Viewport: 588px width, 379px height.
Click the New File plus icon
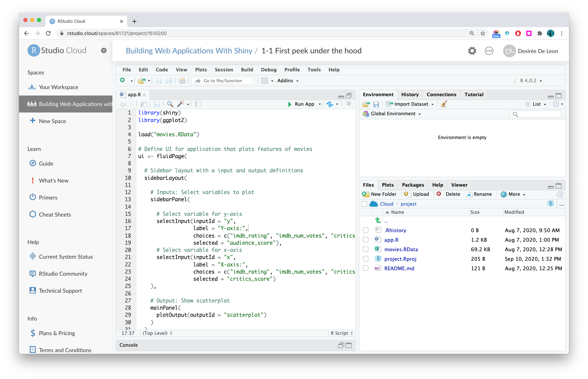point(123,80)
